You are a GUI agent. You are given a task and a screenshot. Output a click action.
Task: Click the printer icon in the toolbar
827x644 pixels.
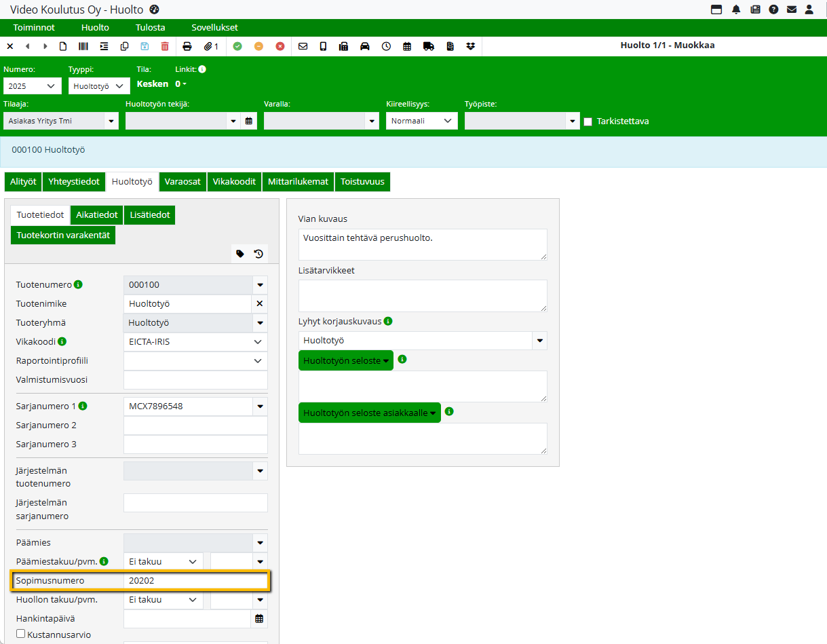(187, 46)
